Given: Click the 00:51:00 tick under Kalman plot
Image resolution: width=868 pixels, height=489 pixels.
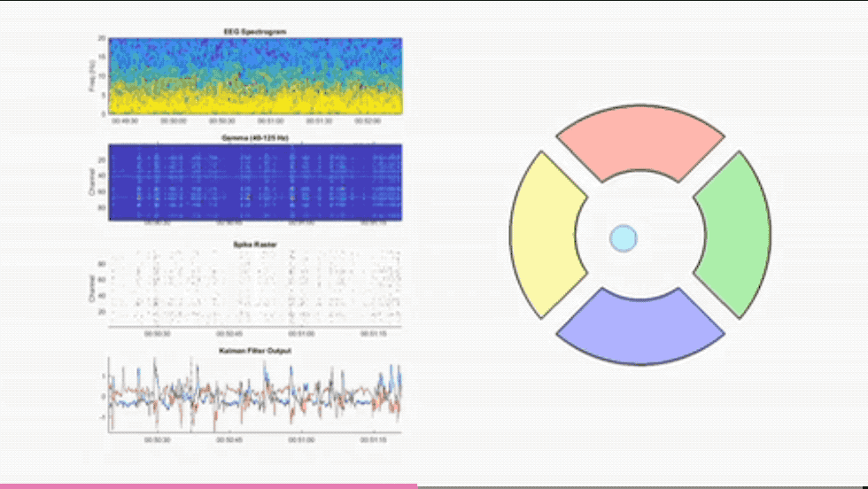Looking at the screenshot, I should pos(301,439).
